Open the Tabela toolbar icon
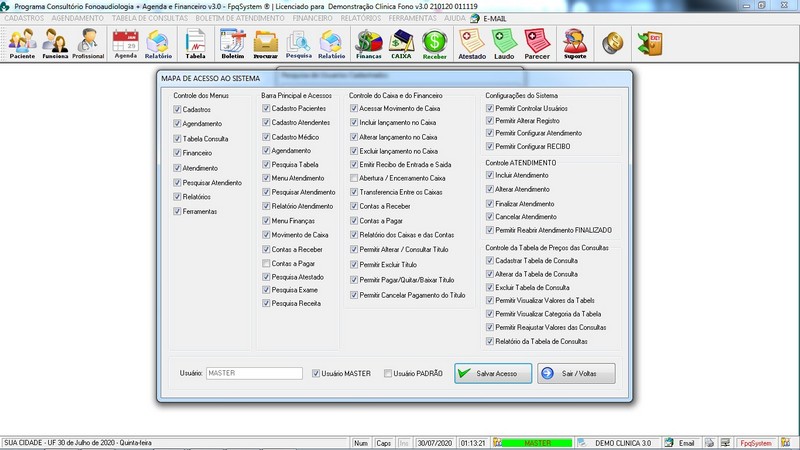800x450 pixels. 195,44
